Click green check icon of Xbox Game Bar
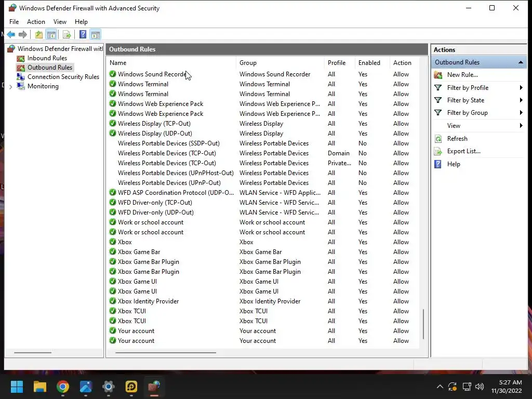The width and height of the screenshot is (532, 399). (x=113, y=252)
